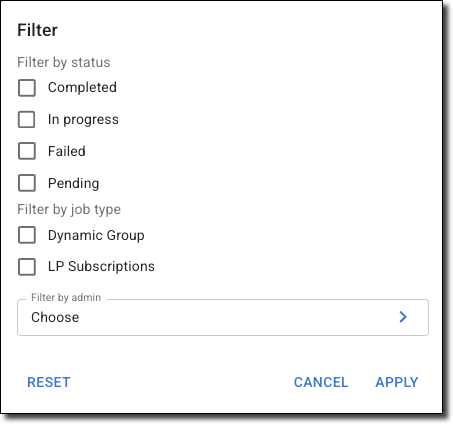The image size is (453, 424).
Task: Select the Dynamic Group checkbox
Action: (x=27, y=235)
